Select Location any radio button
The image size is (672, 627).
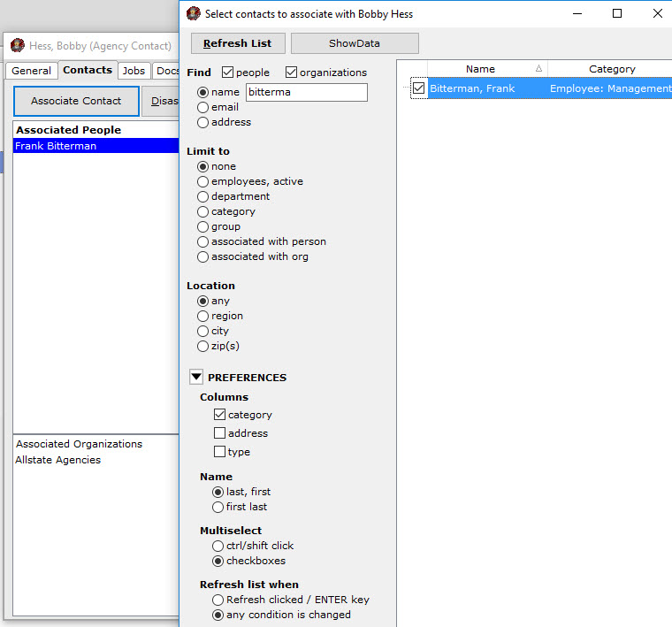coord(202,301)
